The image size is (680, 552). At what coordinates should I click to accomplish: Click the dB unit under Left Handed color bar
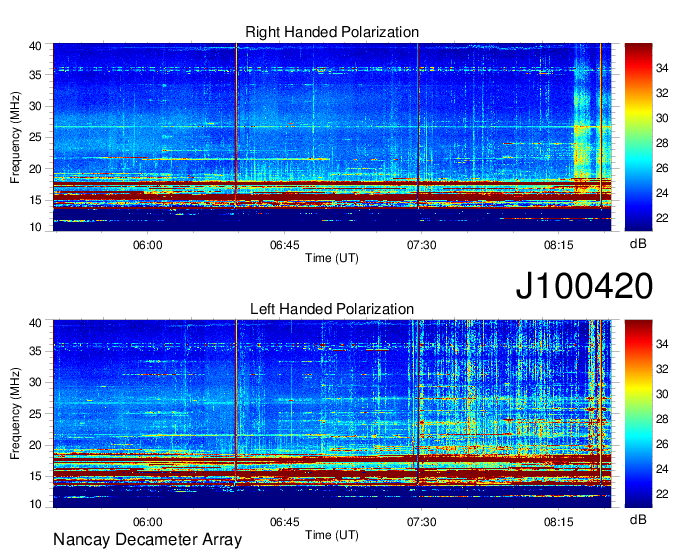638,520
